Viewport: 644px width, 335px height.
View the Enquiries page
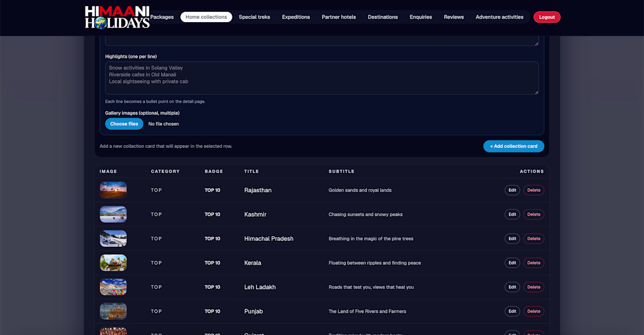(x=420, y=17)
